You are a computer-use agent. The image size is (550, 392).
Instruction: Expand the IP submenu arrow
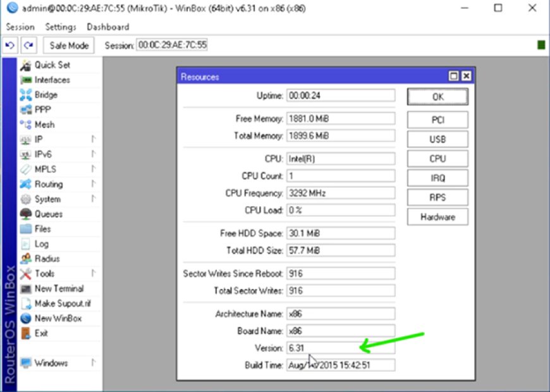pyautogui.click(x=94, y=139)
